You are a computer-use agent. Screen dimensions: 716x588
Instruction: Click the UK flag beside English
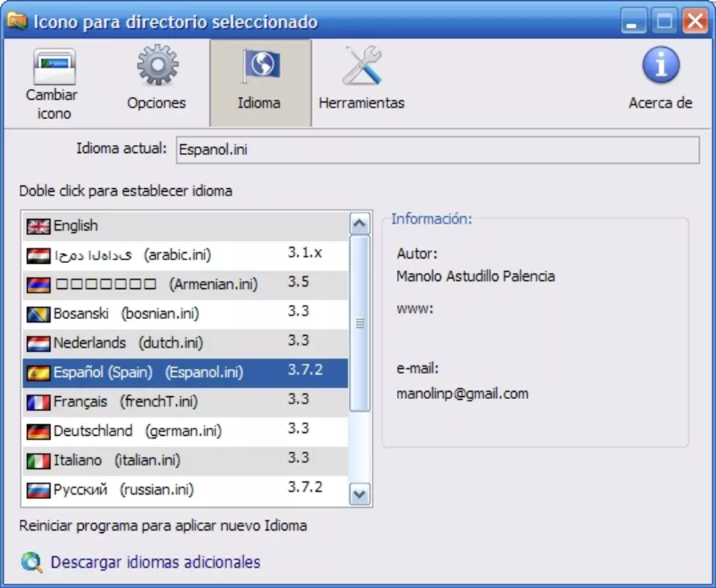tap(38, 226)
